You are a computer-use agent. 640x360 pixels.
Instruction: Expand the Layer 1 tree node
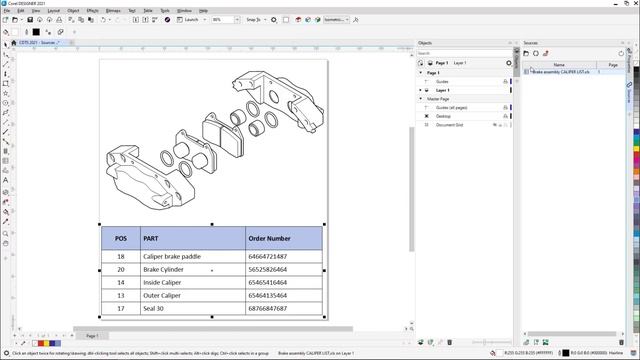click(421, 90)
